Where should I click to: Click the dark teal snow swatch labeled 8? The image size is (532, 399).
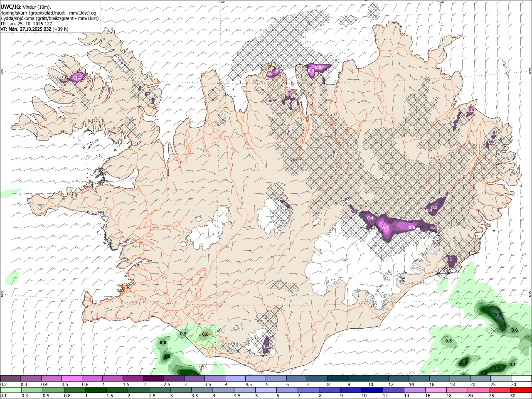pos(337,378)
